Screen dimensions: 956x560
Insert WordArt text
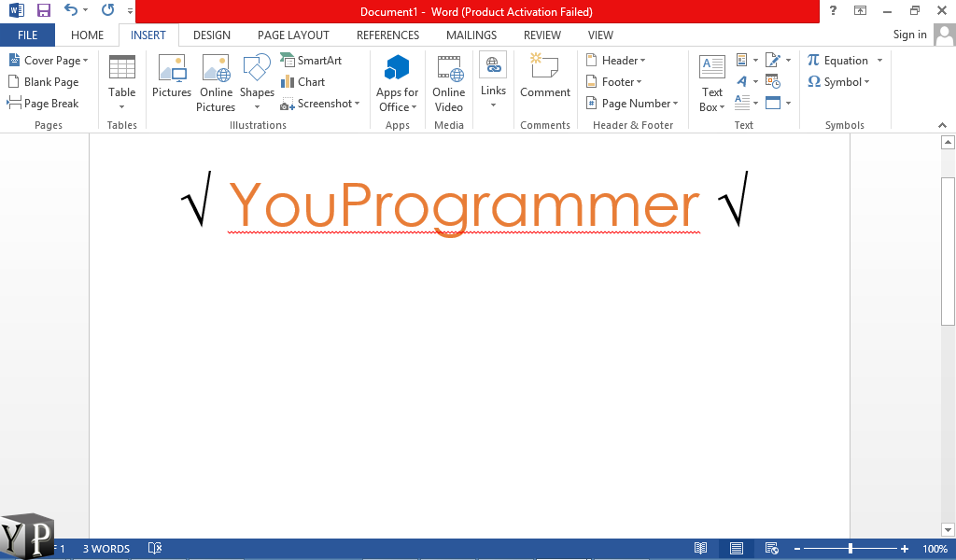coord(747,81)
